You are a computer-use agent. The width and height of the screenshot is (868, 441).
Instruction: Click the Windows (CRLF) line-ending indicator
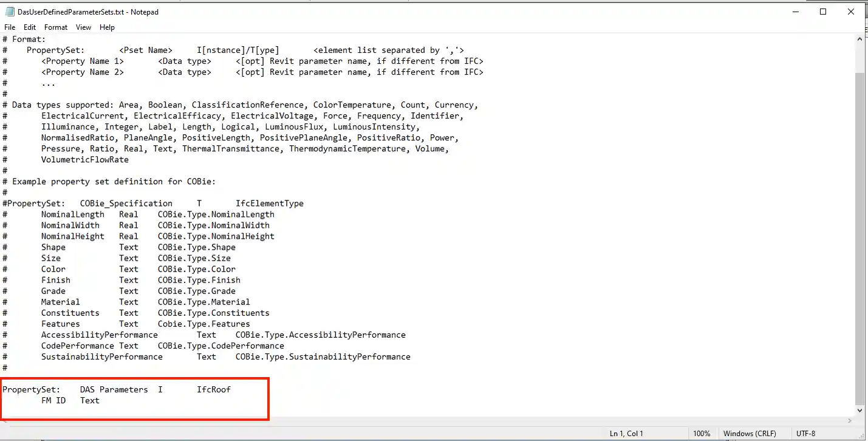tap(749, 433)
